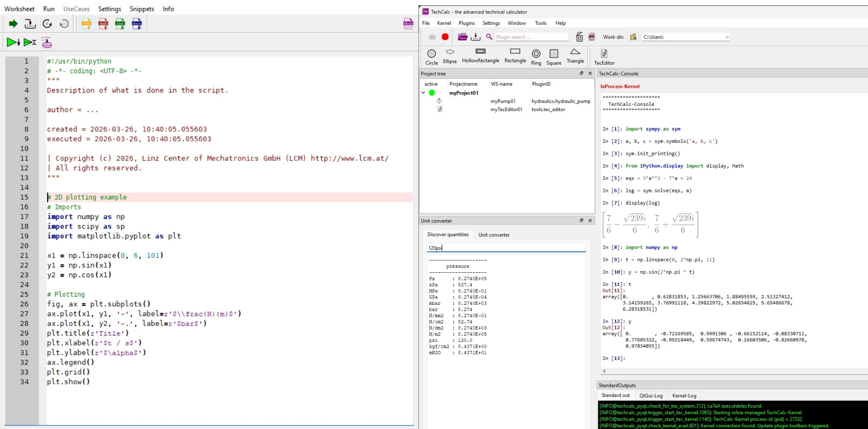Click the purple Open project icon

point(462,37)
